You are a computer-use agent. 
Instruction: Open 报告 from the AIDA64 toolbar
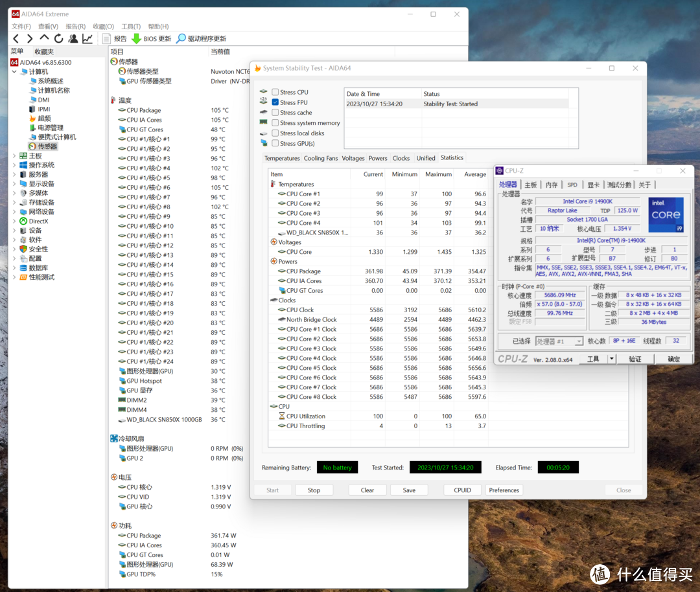pyautogui.click(x=115, y=39)
